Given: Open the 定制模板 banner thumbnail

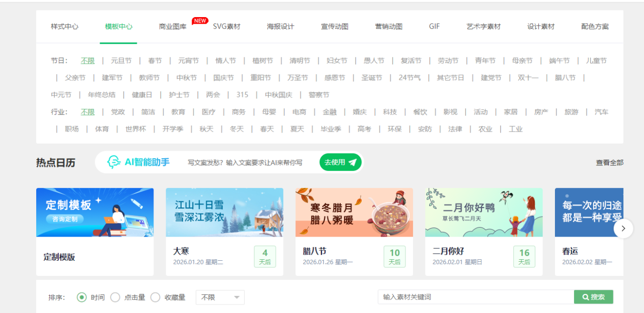Looking at the screenshot, I should (x=95, y=212).
